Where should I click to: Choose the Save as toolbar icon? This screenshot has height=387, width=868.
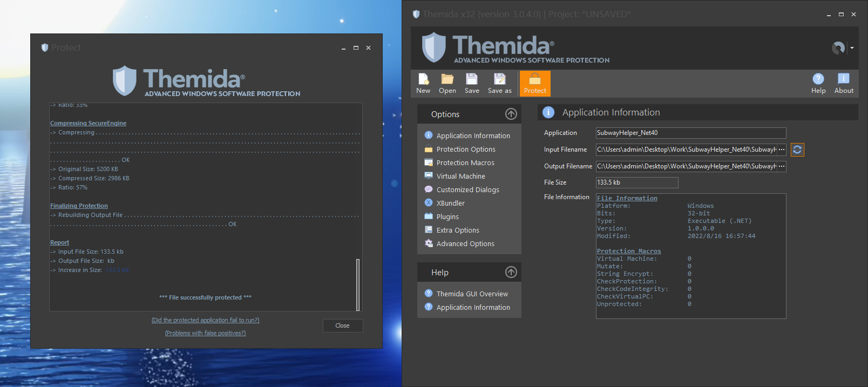point(500,84)
